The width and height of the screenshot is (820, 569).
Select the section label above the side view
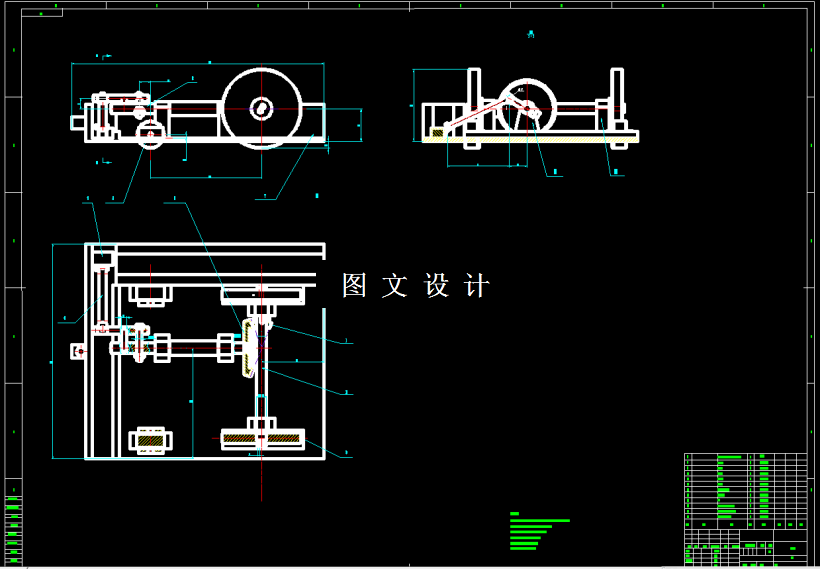(530, 35)
